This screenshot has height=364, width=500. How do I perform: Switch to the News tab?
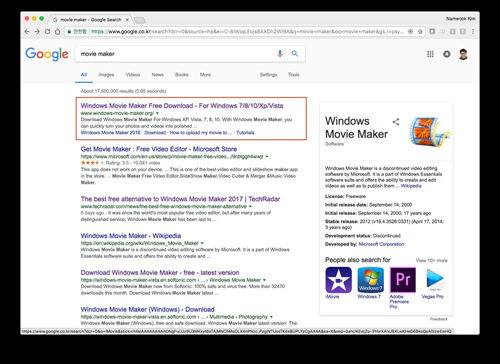(158, 75)
